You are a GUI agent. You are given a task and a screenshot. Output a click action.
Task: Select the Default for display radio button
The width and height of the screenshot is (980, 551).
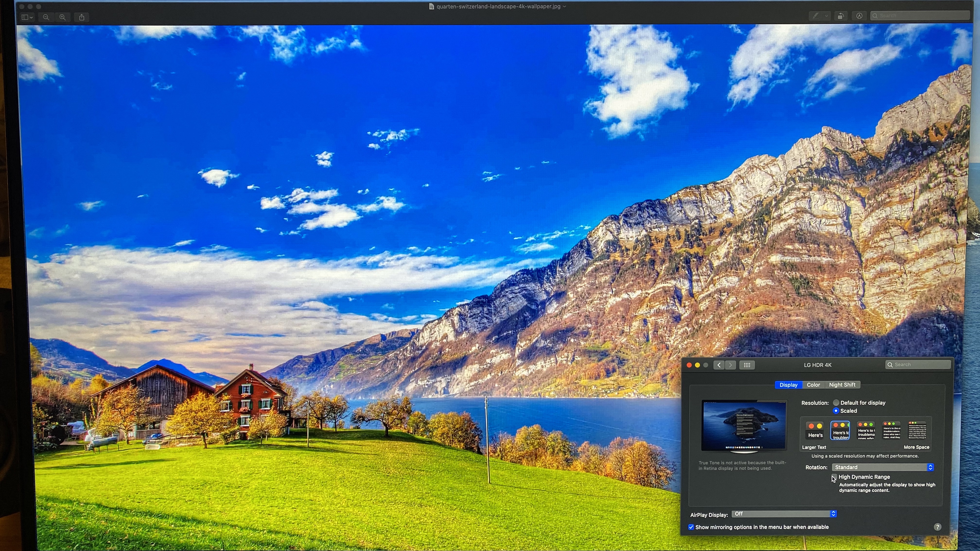pyautogui.click(x=836, y=403)
